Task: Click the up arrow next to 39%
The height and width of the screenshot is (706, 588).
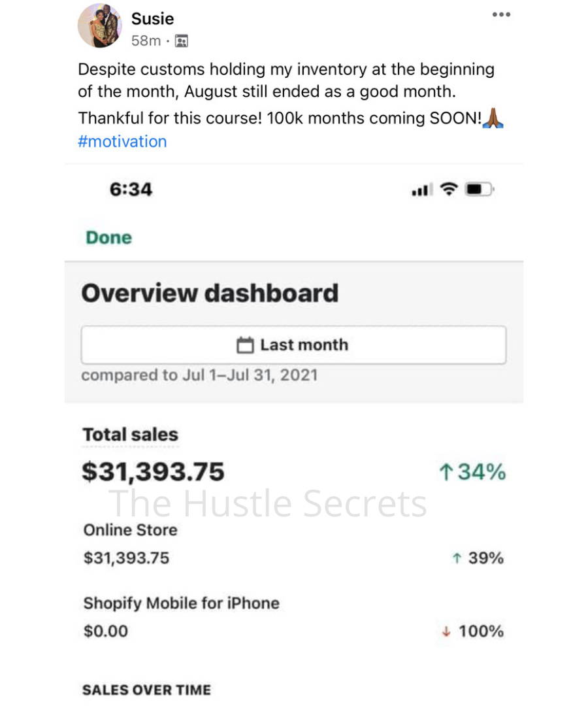Action: tap(457, 558)
